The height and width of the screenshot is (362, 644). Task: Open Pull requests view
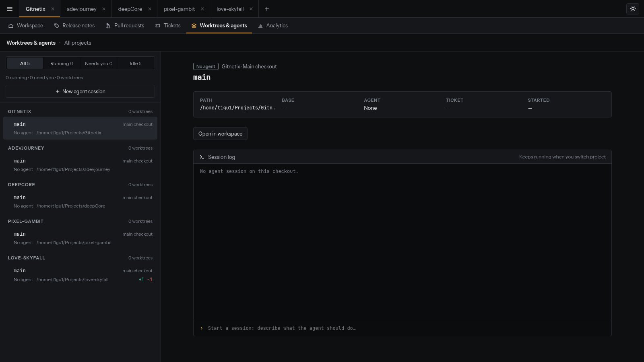pyautogui.click(x=125, y=26)
